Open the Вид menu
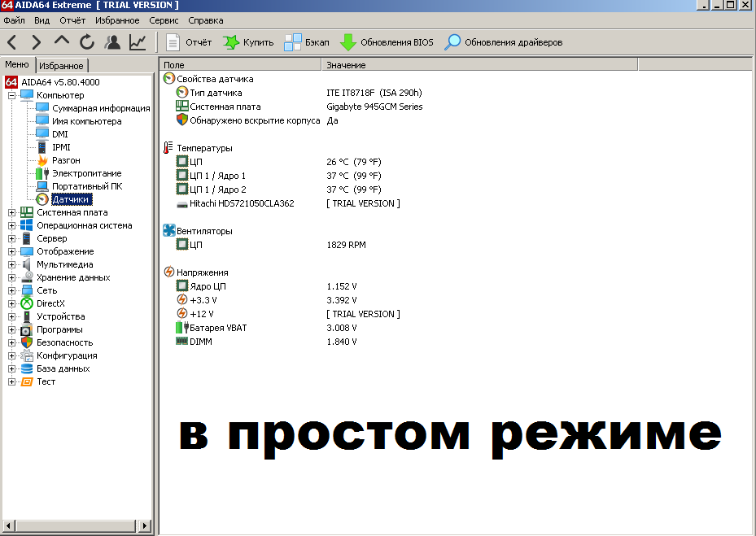Screen dimensions: 756x536 pos(42,20)
